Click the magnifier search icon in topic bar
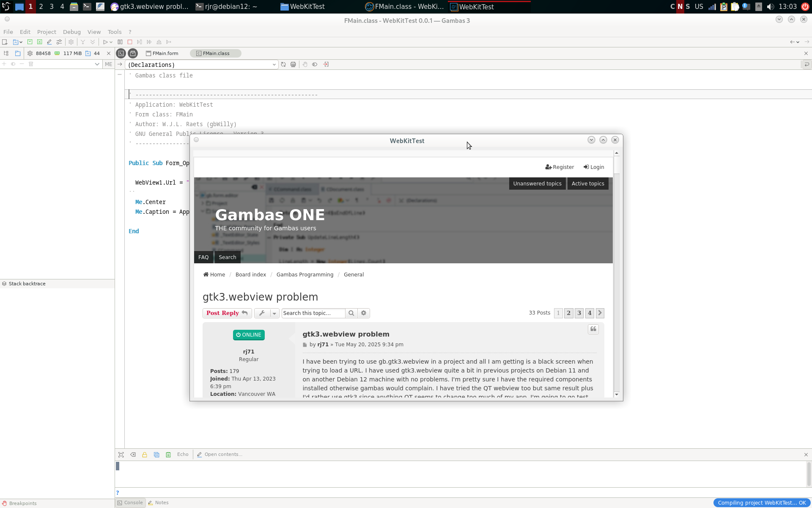812x508 pixels. click(x=351, y=313)
